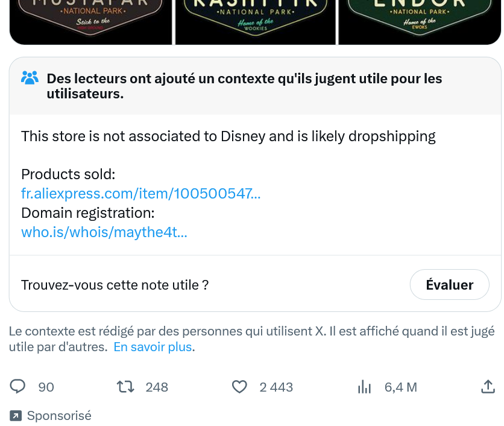Open the fr.aliexpress.com product link
The width and height of the screenshot is (504, 426).
(140, 194)
